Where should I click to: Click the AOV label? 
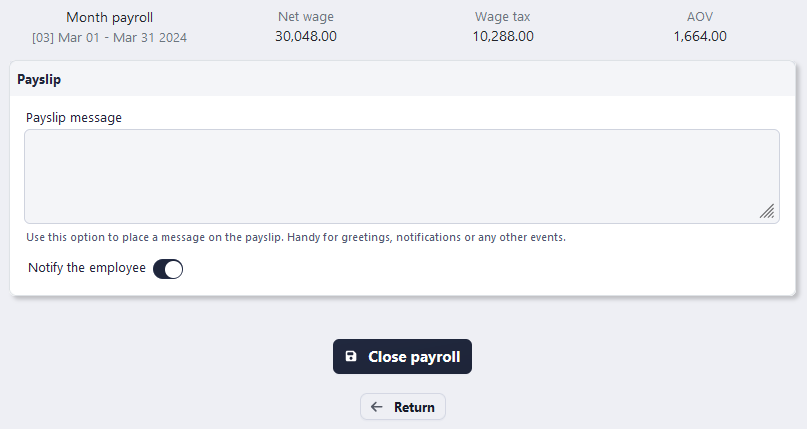700,17
